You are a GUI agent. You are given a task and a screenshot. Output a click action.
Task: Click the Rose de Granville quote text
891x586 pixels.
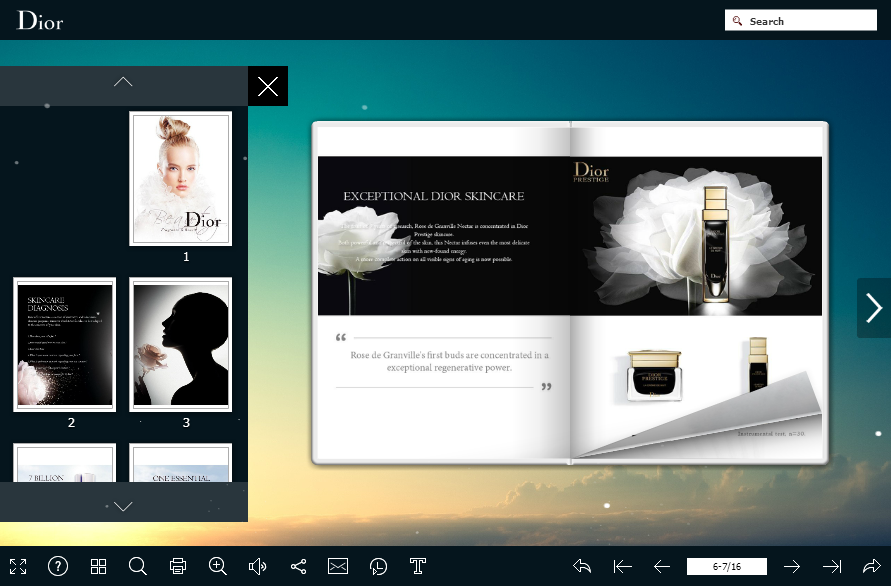(x=449, y=361)
